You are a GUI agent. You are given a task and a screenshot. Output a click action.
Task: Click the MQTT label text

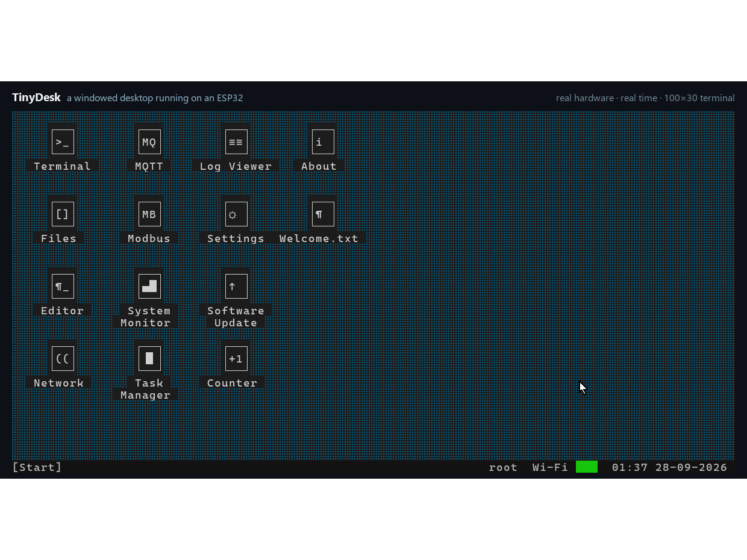(x=149, y=166)
